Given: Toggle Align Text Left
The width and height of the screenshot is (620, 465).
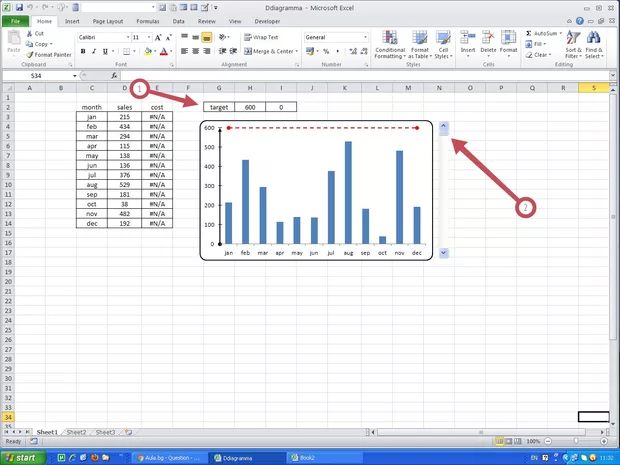Looking at the screenshot, I should coord(184,51).
